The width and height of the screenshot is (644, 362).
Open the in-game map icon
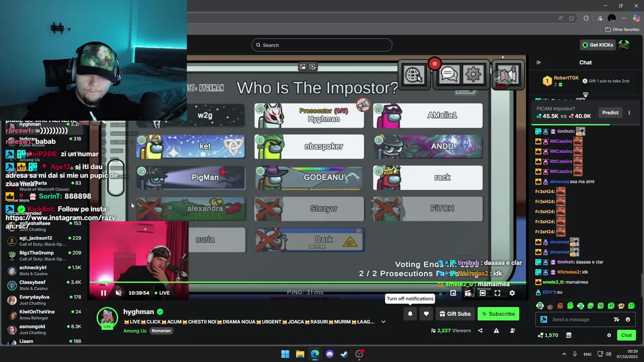coord(507,75)
